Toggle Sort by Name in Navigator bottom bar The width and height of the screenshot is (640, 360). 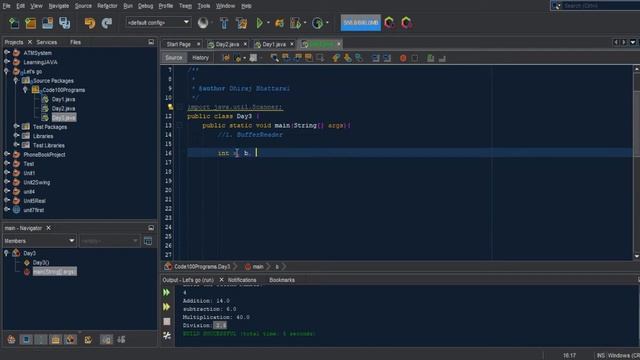click(x=106, y=340)
